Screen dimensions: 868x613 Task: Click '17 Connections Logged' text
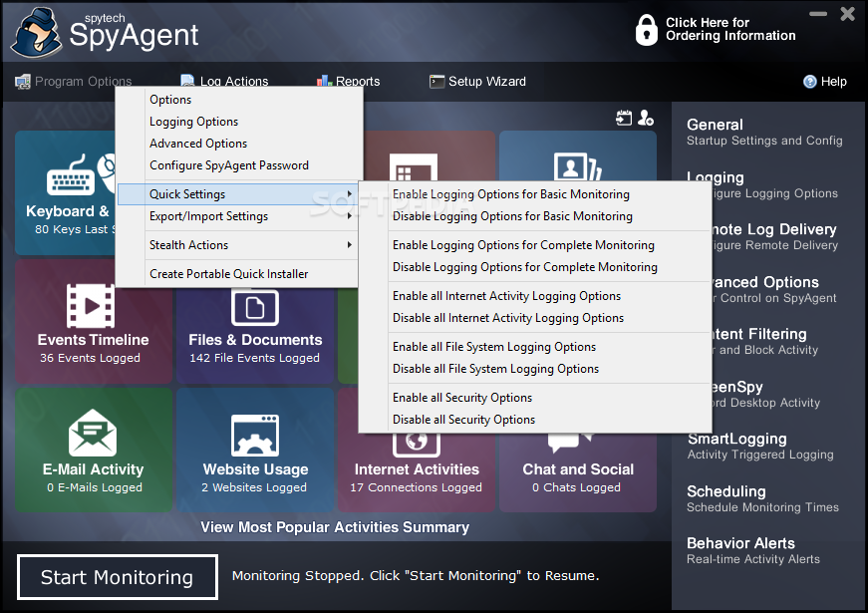416,487
